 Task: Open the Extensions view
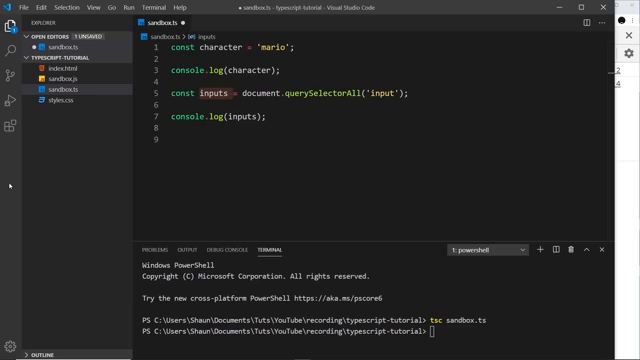pyautogui.click(x=10, y=125)
